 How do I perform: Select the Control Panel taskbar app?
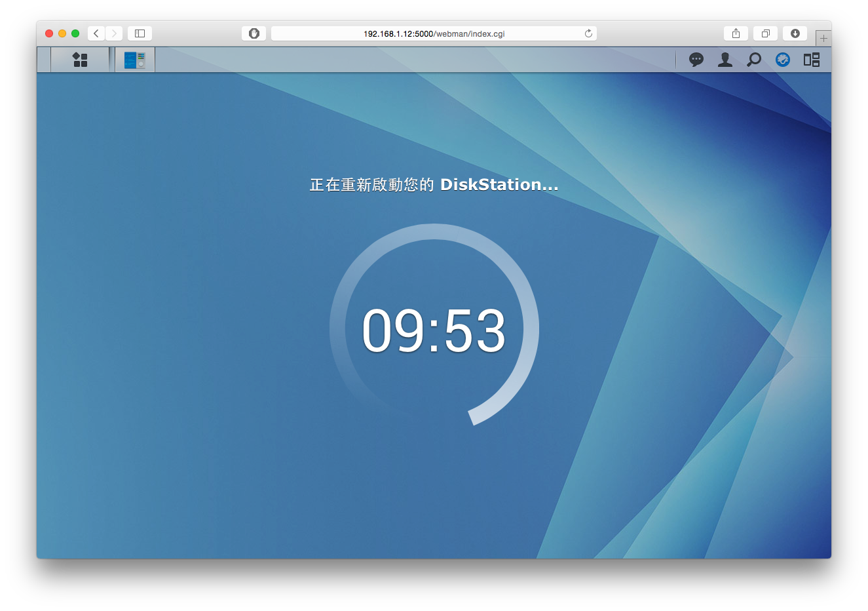[135, 60]
